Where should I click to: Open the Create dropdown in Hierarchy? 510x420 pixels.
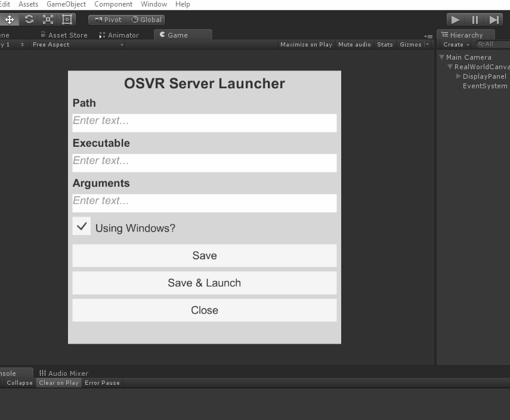click(456, 45)
